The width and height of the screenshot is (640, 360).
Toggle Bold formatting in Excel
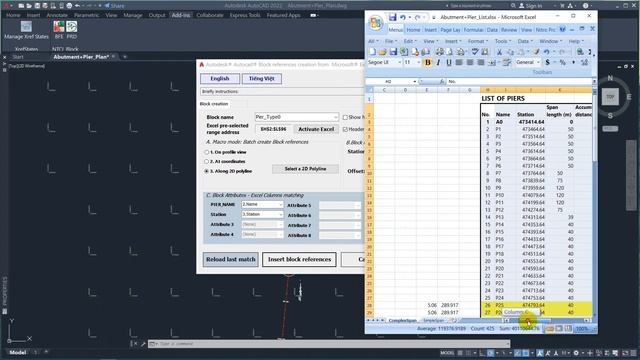[427, 62]
